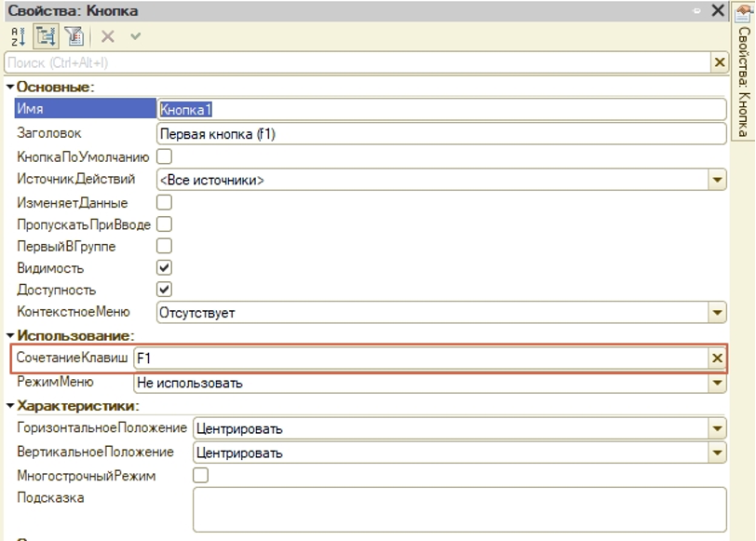Click the ИсточникДействий property label
Screen dimensions: 756x541
point(75,179)
